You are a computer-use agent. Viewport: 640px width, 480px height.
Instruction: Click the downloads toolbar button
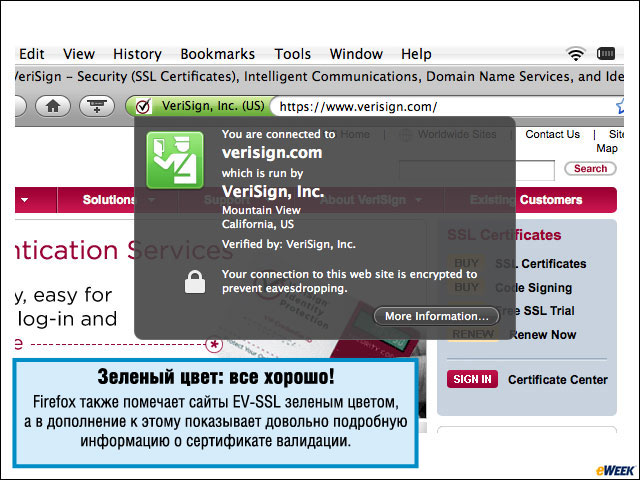(x=97, y=107)
